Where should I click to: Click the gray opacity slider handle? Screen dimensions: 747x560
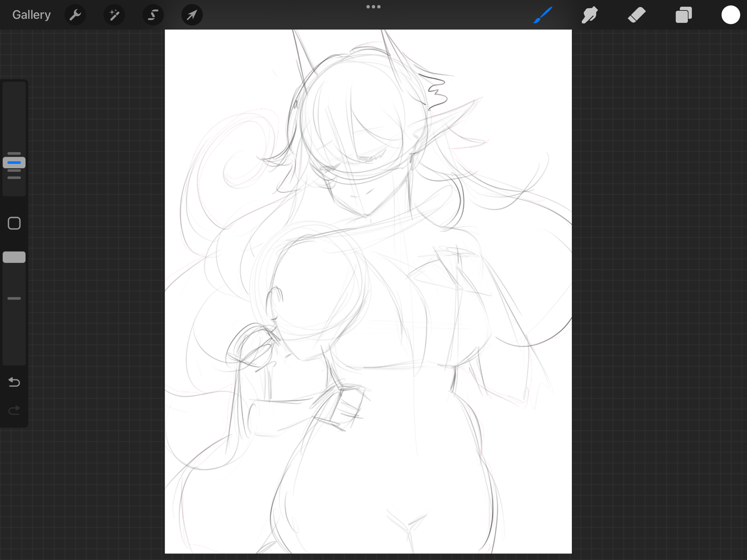[14, 257]
